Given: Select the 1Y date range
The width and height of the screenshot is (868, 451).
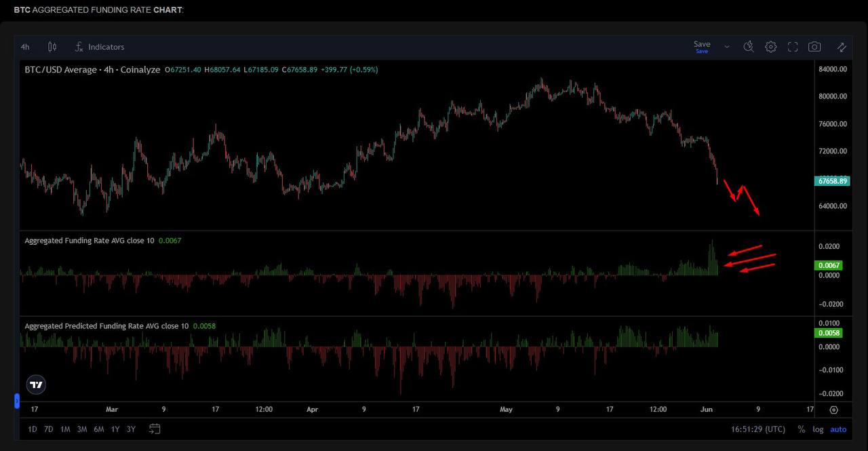Looking at the screenshot, I should (115, 429).
